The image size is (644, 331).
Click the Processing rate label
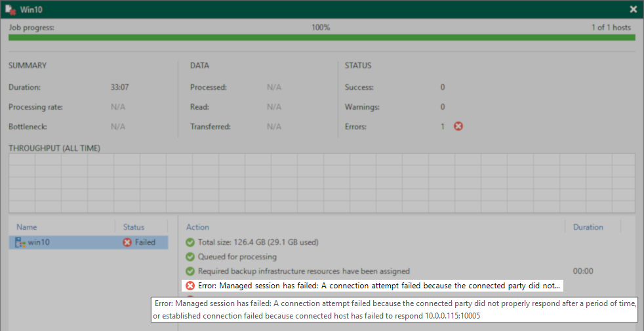pos(35,107)
